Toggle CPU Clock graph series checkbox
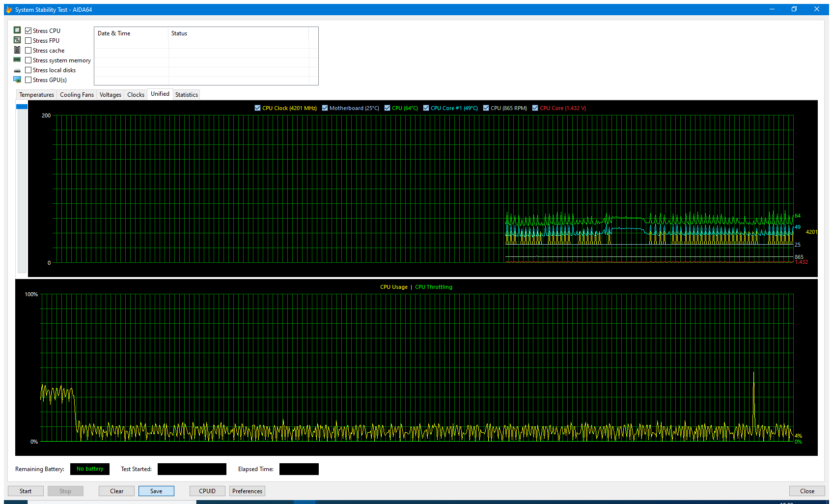Screen dimensions: 833x504 coord(258,108)
